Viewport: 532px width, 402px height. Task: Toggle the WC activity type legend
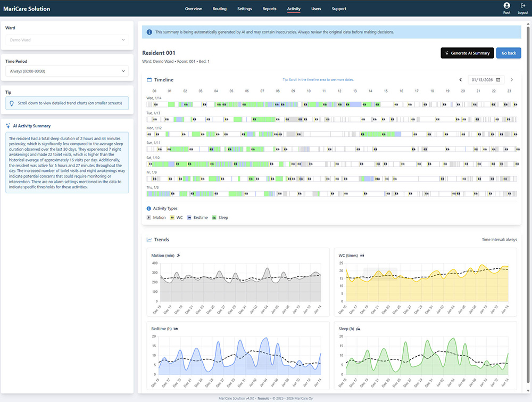178,218
